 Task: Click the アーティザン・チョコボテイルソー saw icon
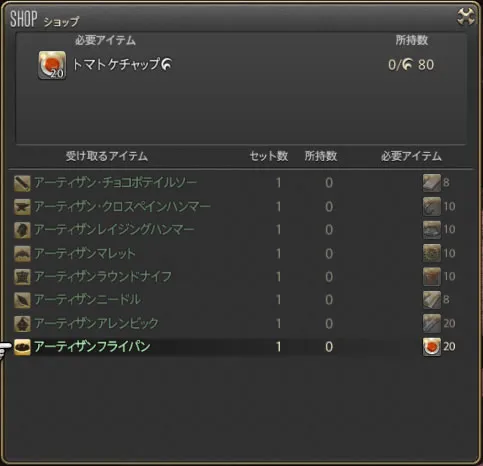point(22,183)
